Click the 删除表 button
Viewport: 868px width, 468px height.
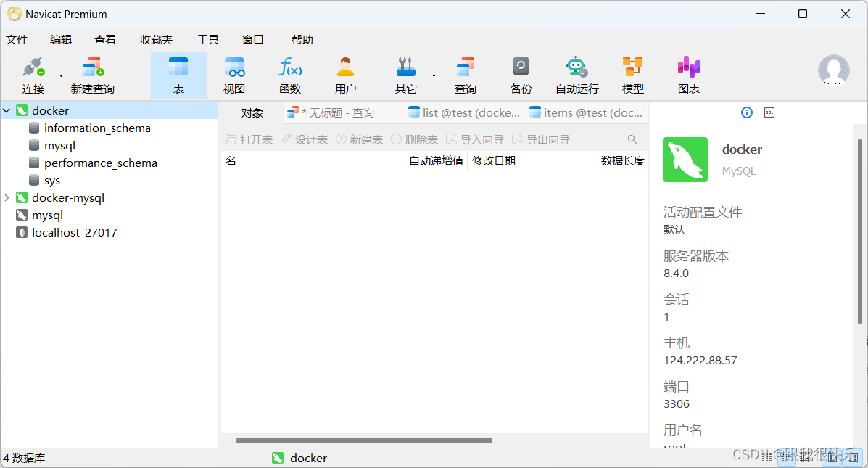414,139
